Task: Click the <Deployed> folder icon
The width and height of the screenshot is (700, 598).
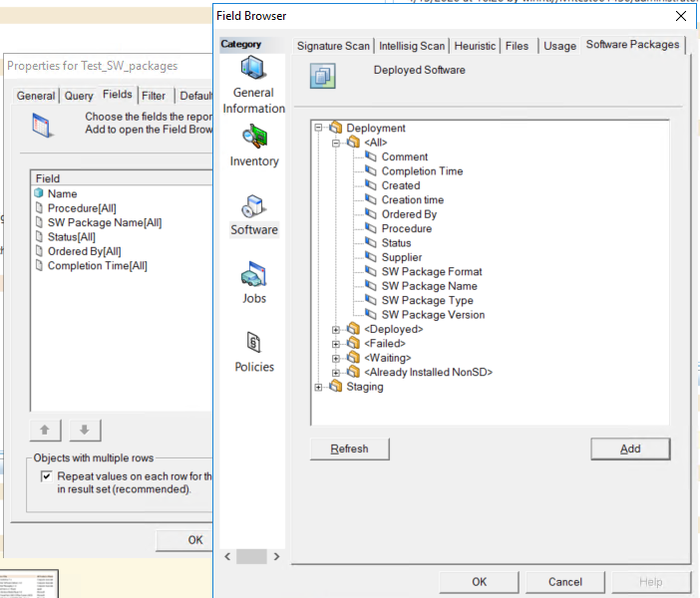Action: 353,329
